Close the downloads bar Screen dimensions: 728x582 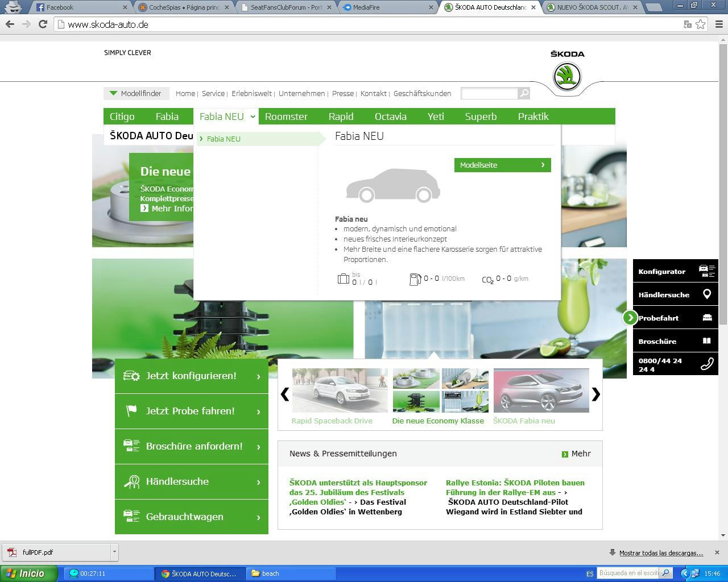[717, 552]
